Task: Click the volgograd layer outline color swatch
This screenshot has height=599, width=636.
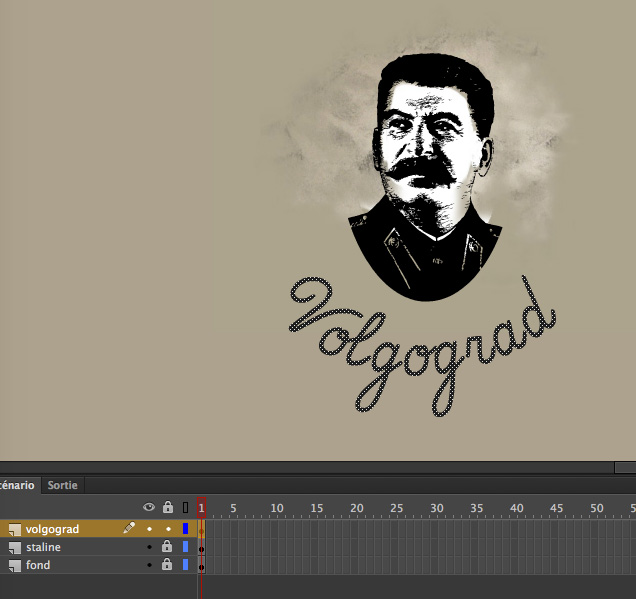Action: pyautogui.click(x=185, y=528)
